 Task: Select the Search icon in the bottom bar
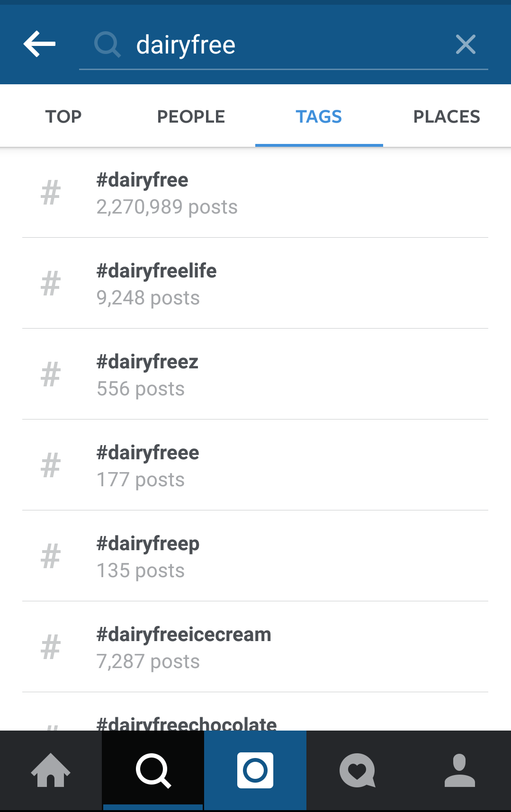(x=153, y=770)
